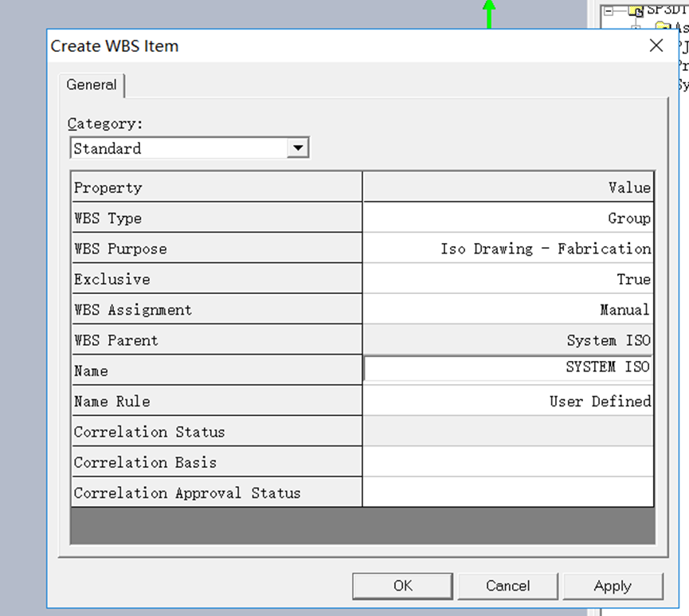This screenshot has width=689, height=616.
Task: Select the Correlation Status property label
Action: click(x=217, y=431)
